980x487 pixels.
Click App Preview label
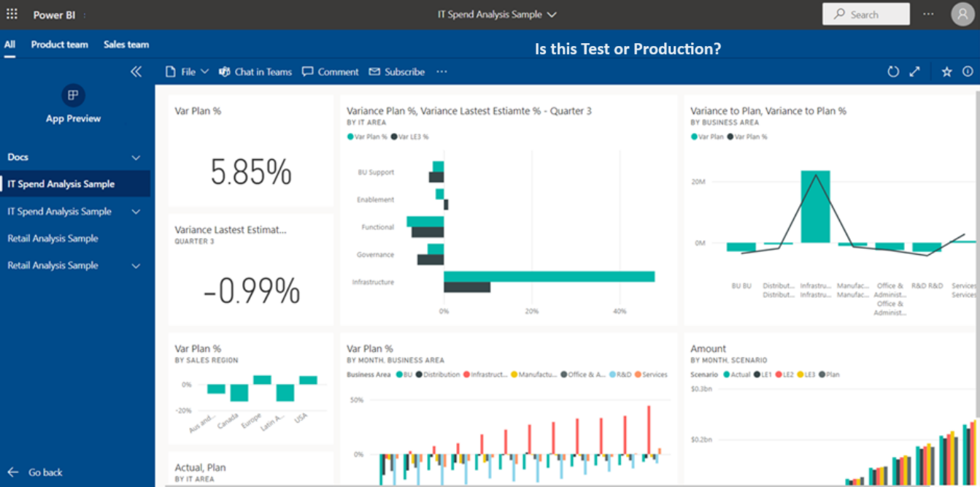73,118
